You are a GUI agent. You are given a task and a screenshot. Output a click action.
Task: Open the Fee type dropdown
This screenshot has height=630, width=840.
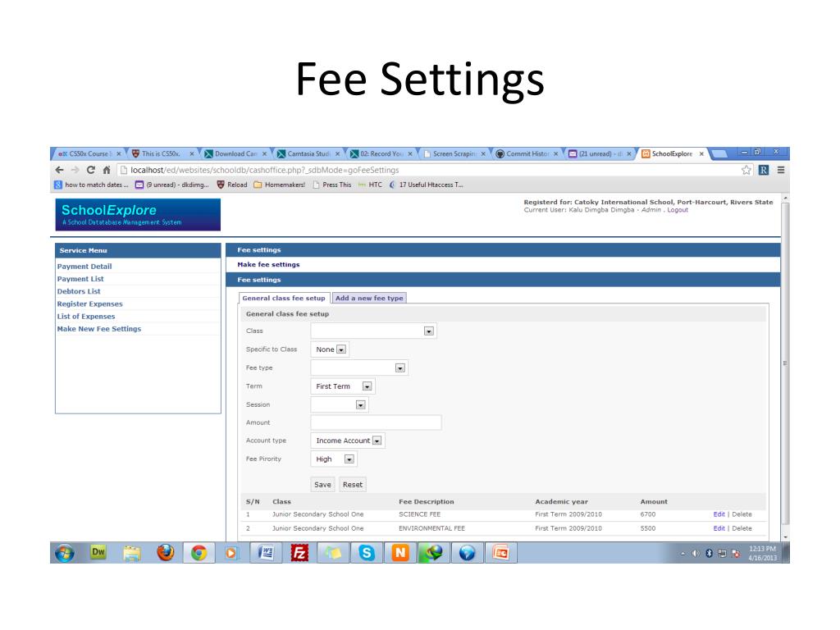click(359, 368)
